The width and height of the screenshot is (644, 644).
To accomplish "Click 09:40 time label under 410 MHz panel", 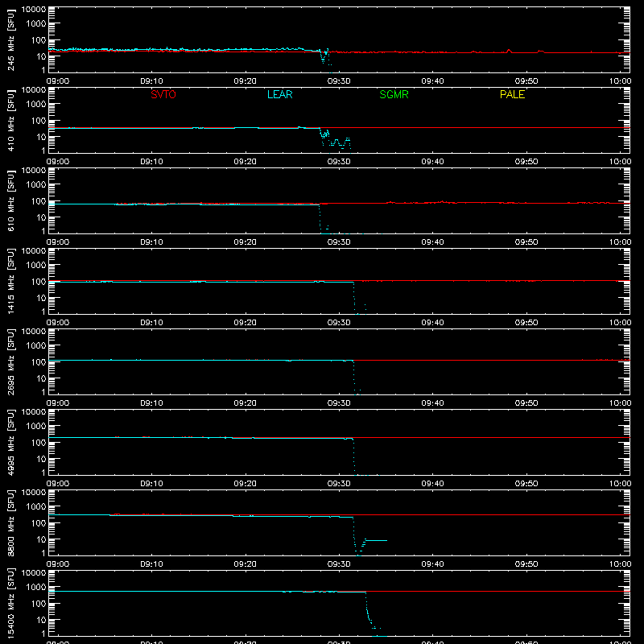I will tap(432, 162).
